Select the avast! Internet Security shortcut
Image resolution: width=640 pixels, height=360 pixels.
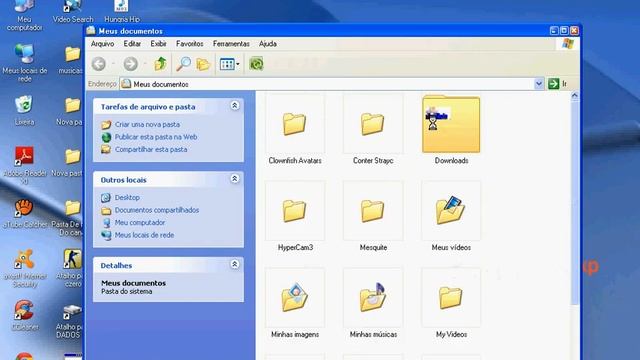24,269
